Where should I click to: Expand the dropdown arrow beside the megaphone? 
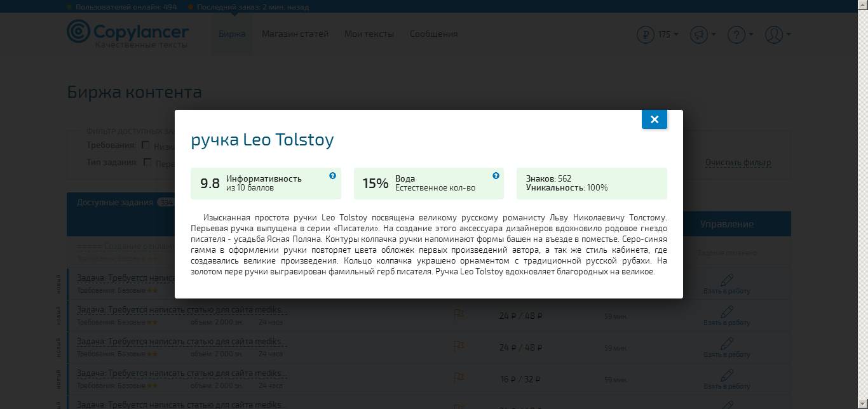[714, 34]
